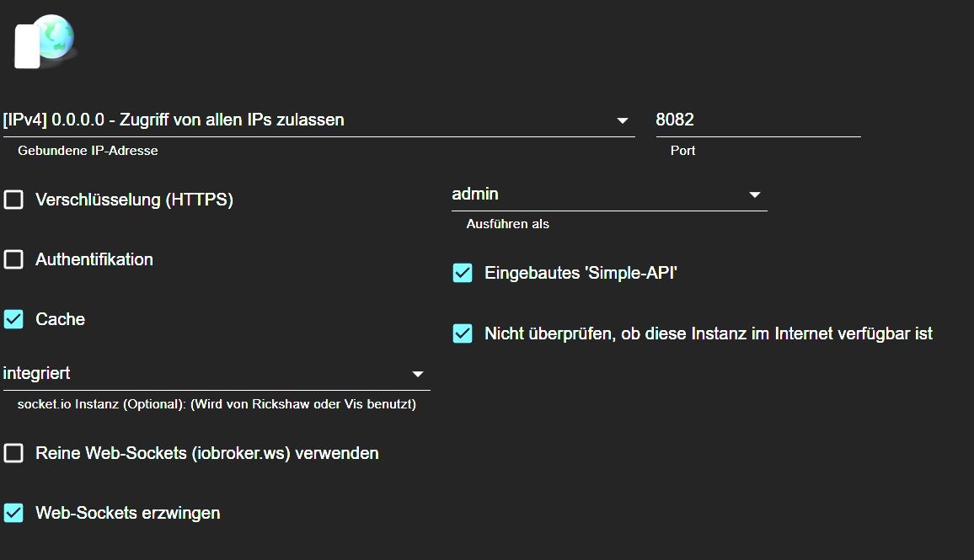Open the socket.io instance dropdown arrow
The width and height of the screenshot is (974, 560).
(x=417, y=374)
